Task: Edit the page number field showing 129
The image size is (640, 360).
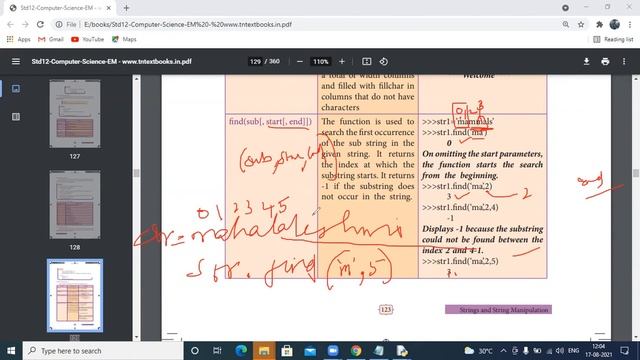Action: (x=255, y=61)
